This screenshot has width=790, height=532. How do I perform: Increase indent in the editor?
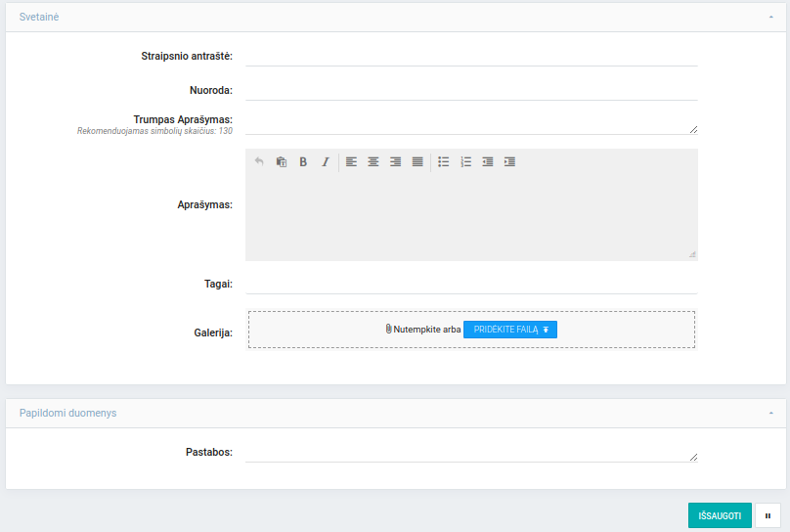[509, 162]
